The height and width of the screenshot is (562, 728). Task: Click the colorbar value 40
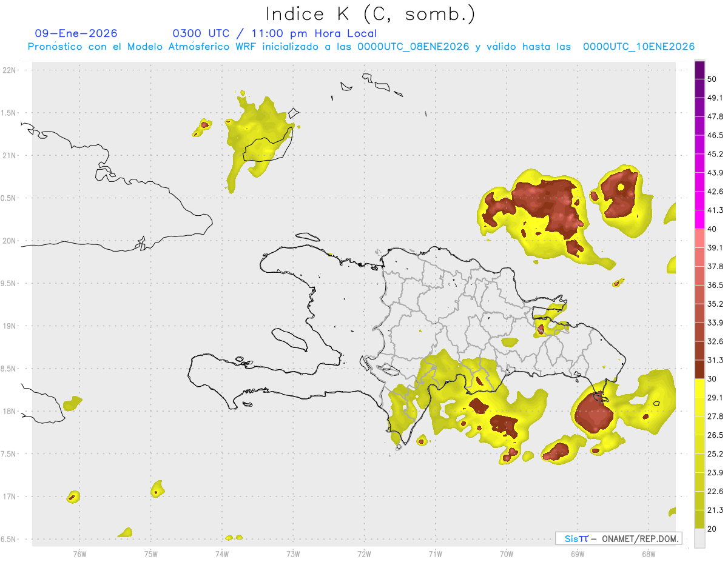712,229
